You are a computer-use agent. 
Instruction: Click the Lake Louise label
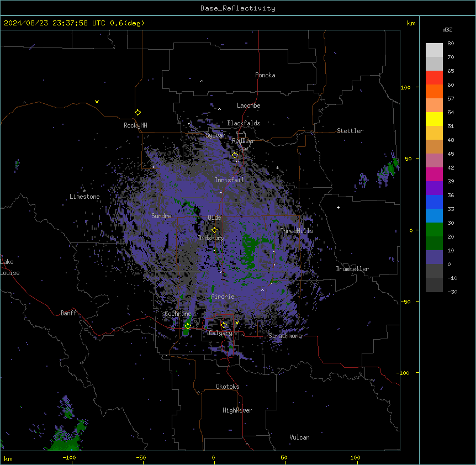pyautogui.click(x=10, y=267)
